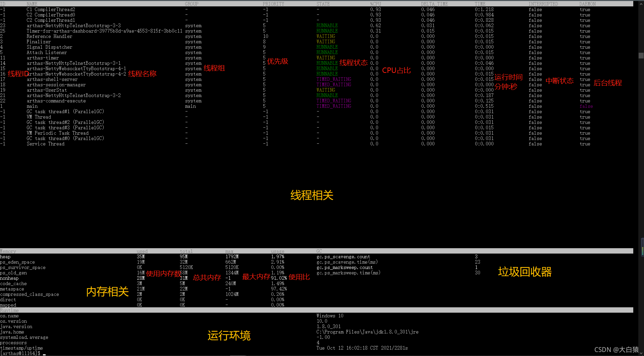Click the 0.62 CPU value
The width and height of the screenshot is (644, 356).
pos(375,26)
